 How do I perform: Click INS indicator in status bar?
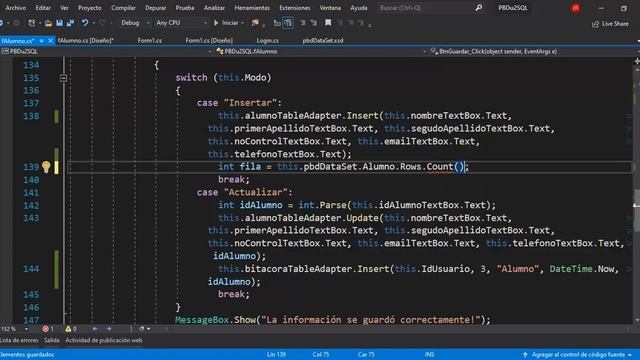pos(429,354)
